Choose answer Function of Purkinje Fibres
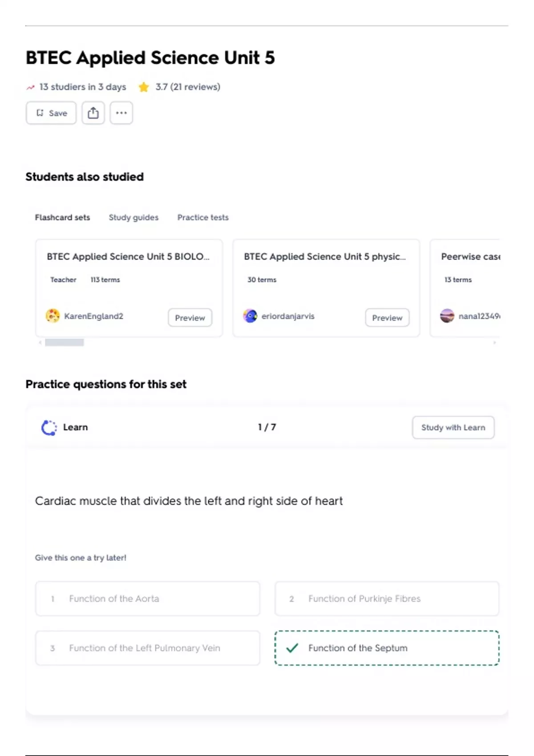Image resolution: width=534 pixels, height=756 pixels. pyautogui.click(x=387, y=599)
